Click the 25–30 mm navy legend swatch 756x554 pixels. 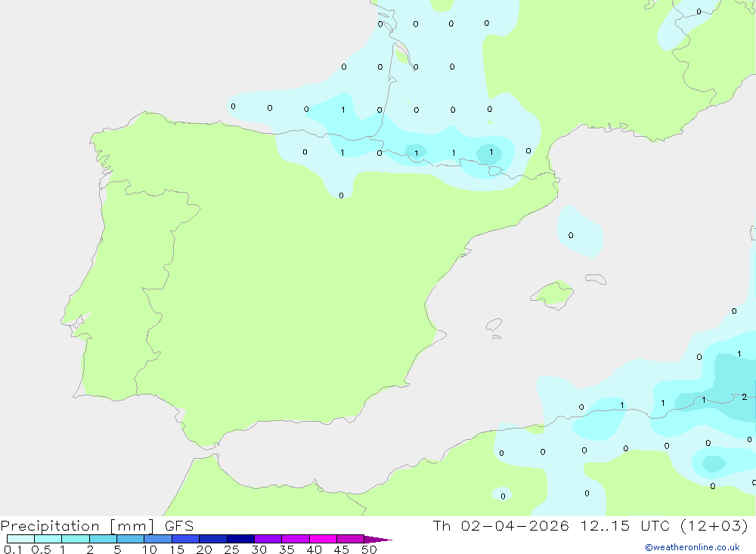click(240, 539)
